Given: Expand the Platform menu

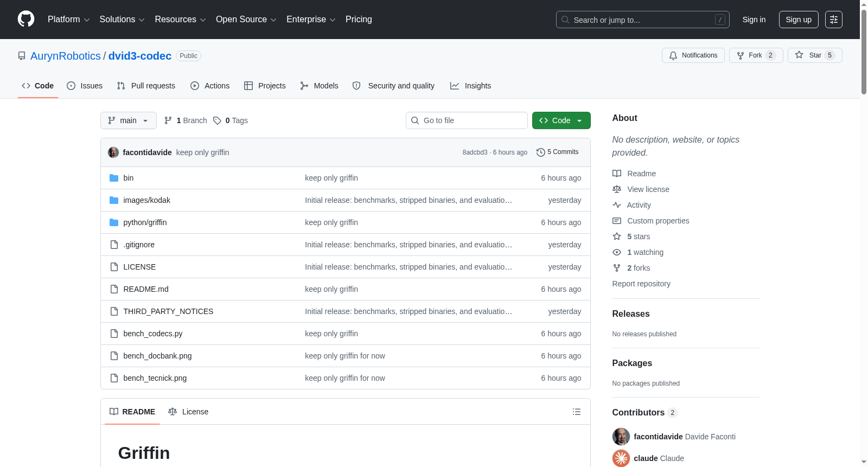Looking at the screenshot, I should 69,20.
